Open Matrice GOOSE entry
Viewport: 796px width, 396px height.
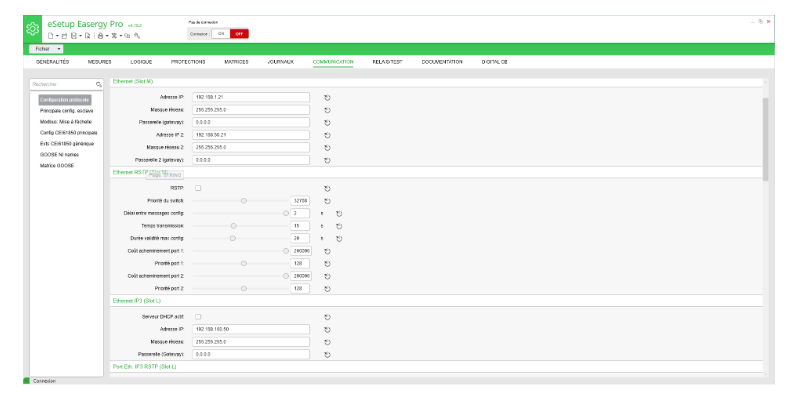[57, 166]
